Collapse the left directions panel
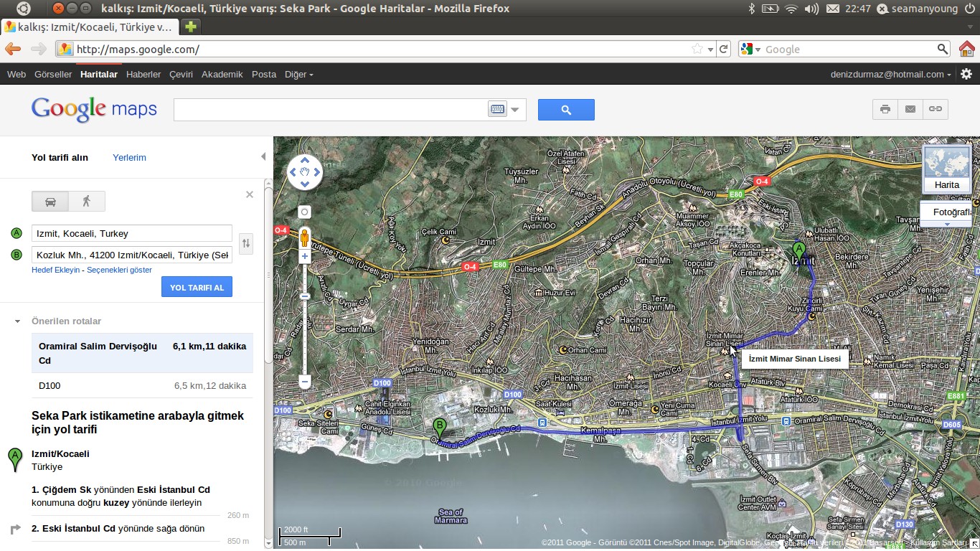Image resolution: width=980 pixels, height=551 pixels. point(263,156)
